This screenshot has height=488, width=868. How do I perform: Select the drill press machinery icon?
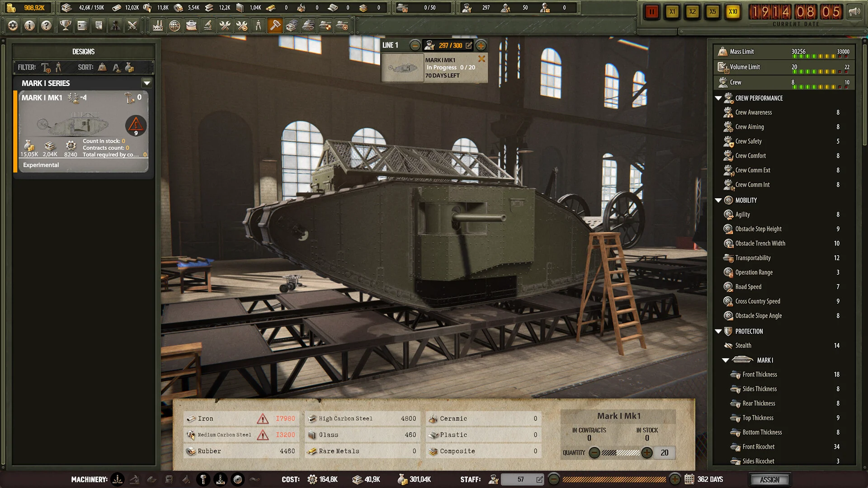tap(220, 479)
